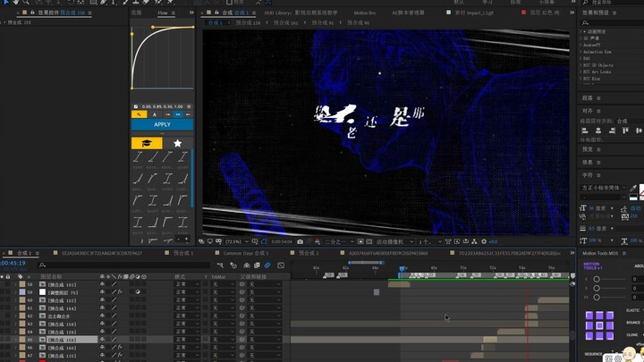Switch to the Flow panel tab
The height and width of the screenshot is (362, 644).
(x=163, y=13)
